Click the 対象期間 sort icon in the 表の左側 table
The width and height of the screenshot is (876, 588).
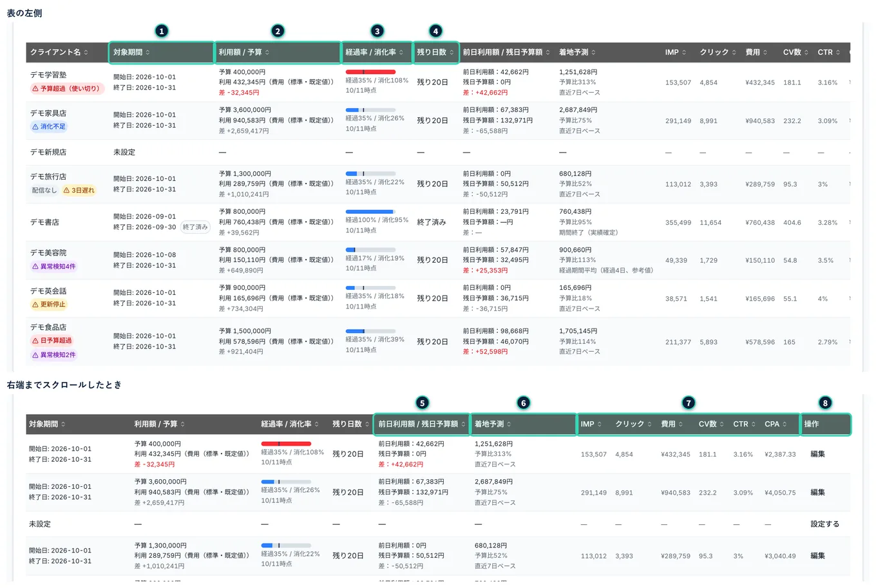click(x=148, y=52)
